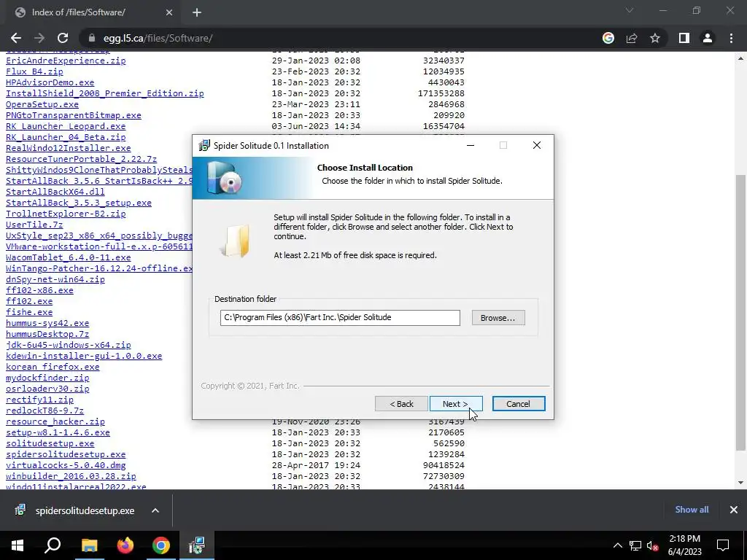Click HPAdvisorDemo.exe link
This screenshot has width=747, height=560.
point(50,82)
